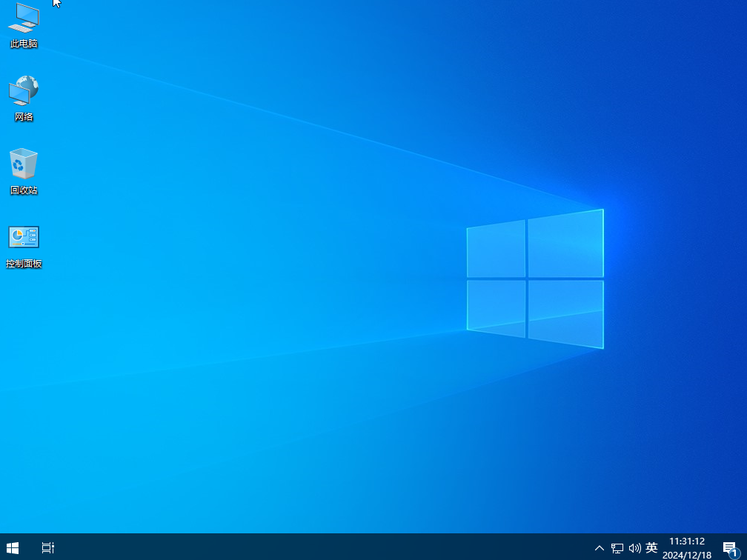Click the wired network icon in the tray
The width and height of the screenshot is (747, 560).
point(617,547)
